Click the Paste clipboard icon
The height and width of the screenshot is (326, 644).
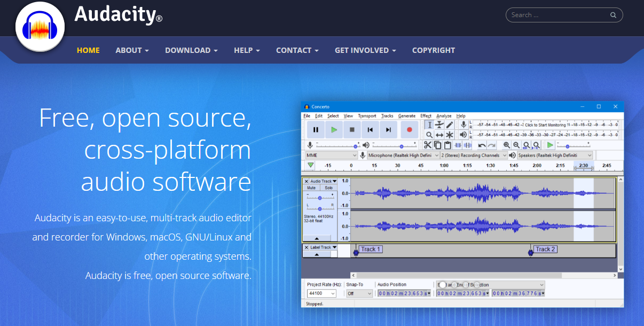[x=448, y=145]
